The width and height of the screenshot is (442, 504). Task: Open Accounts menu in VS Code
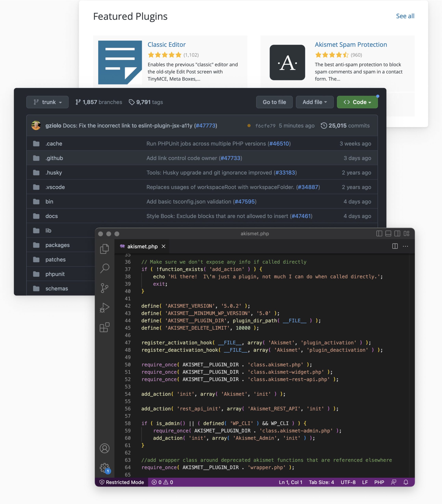[x=105, y=448]
